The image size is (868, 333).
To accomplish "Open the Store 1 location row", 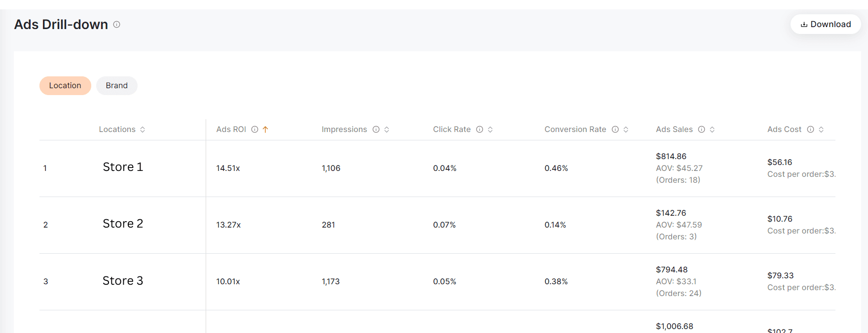I will pos(123,167).
